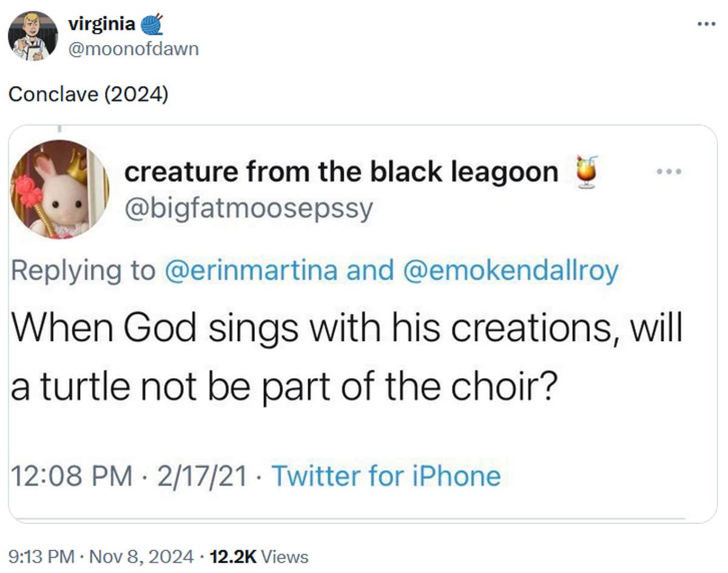Open the @moonofdawn handle
728x573 pixels.
click(x=133, y=49)
